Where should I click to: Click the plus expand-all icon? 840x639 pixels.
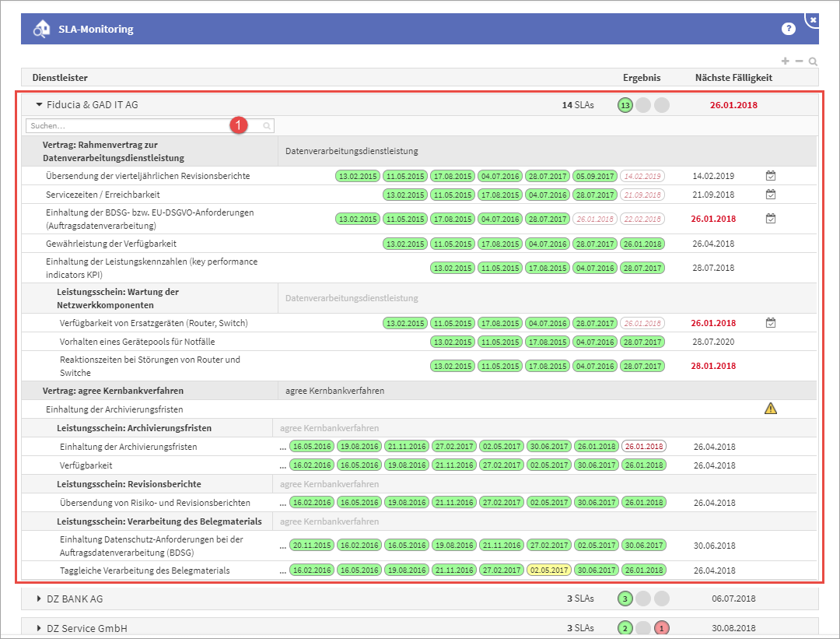pos(786,61)
